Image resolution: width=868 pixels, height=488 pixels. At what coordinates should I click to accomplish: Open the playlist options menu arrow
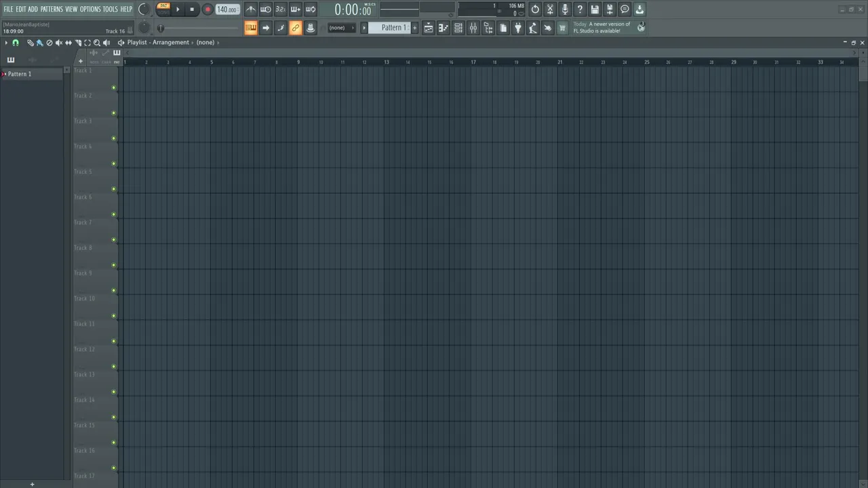(x=6, y=43)
